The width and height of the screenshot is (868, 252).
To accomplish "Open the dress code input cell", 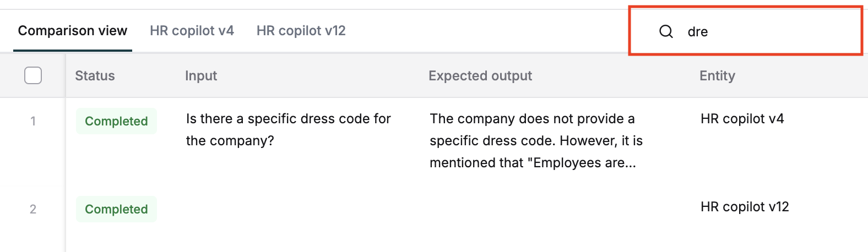I will (x=289, y=130).
